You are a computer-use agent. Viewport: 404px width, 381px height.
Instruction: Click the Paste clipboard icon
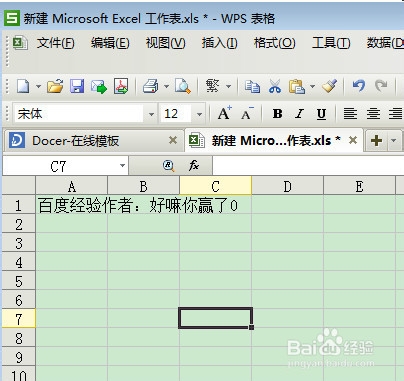(297, 86)
